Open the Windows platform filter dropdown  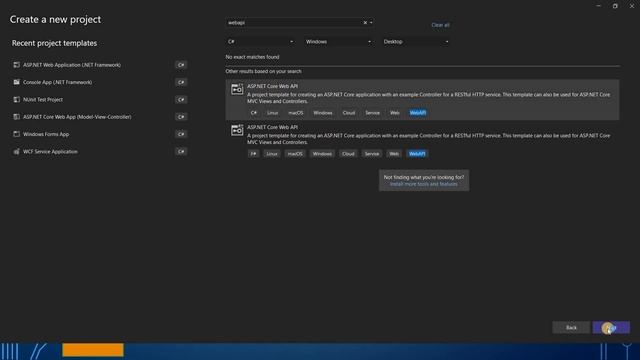pyautogui.click(x=338, y=42)
